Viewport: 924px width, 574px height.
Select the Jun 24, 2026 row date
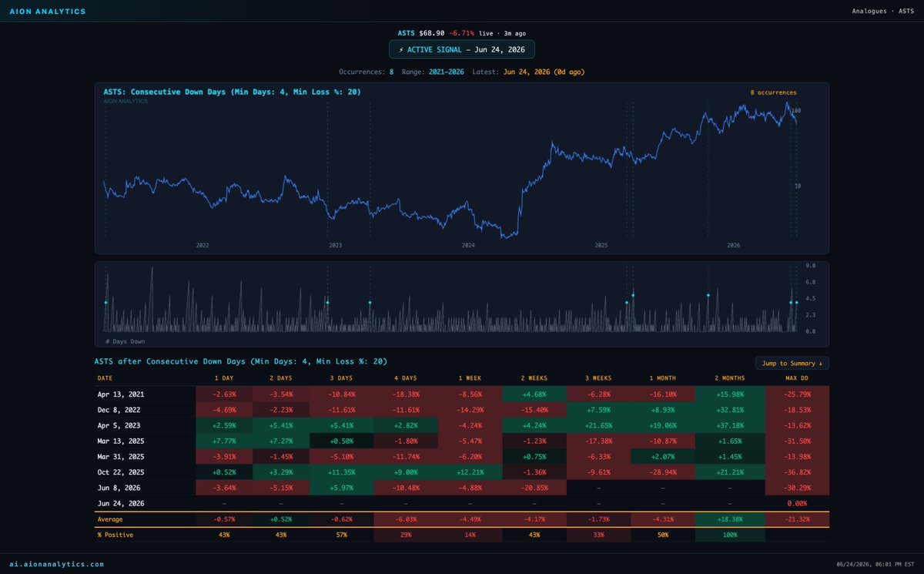pos(121,503)
